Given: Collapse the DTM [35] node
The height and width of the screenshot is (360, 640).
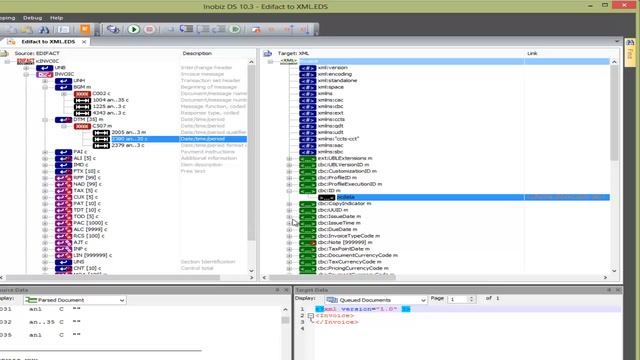Looking at the screenshot, I should pos(45,120).
